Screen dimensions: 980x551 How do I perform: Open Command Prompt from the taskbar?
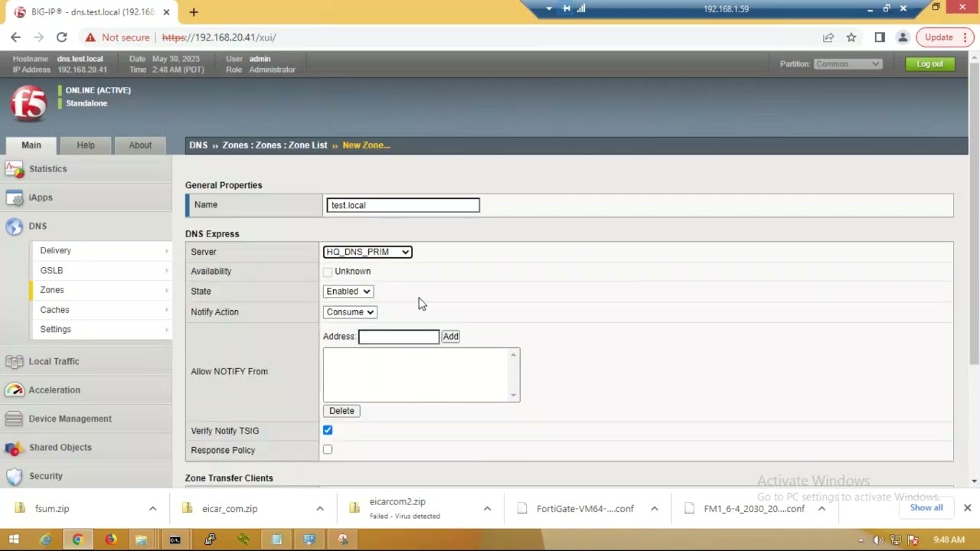pos(175,540)
